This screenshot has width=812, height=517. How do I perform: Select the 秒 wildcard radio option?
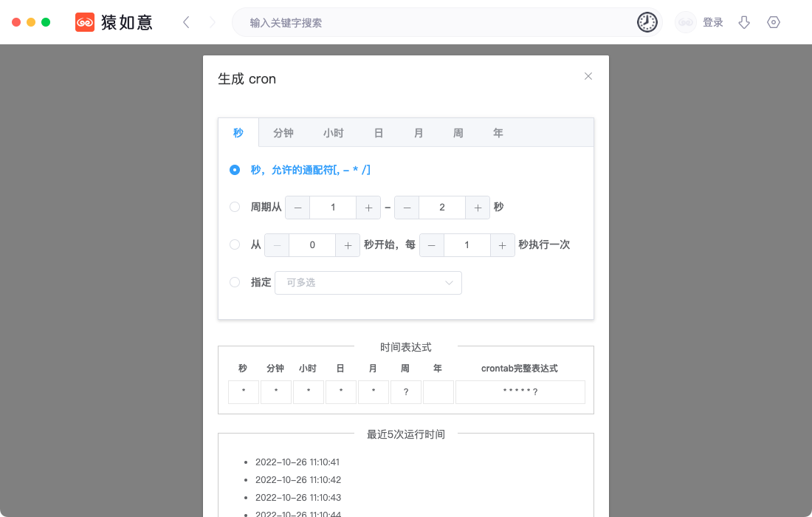pos(235,170)
